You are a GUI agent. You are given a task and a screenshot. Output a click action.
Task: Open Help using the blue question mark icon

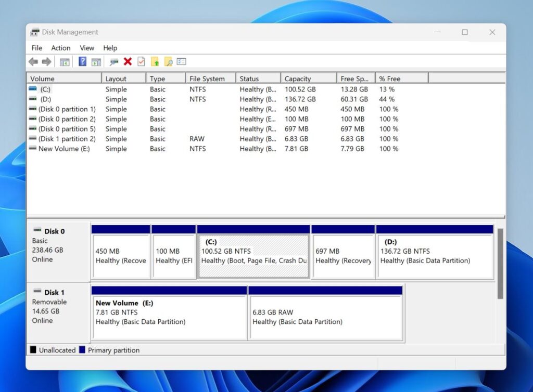coord(81,61)
